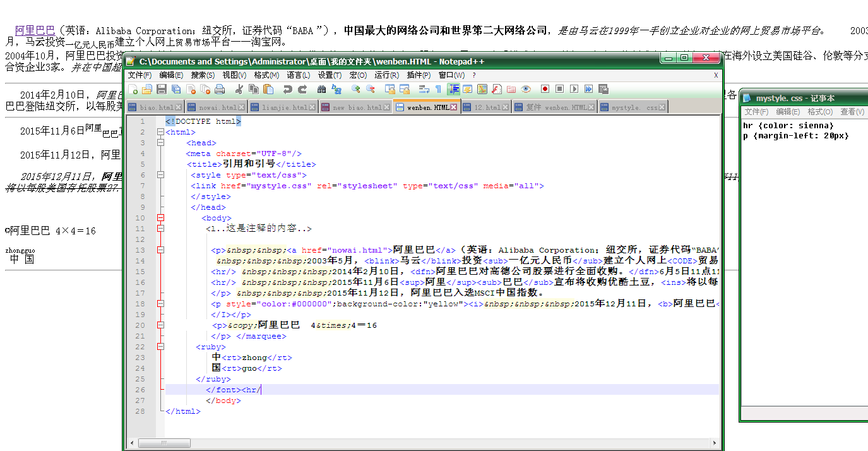Open 格式(O) menu in the 记事本 window

(x=819, y=112)
